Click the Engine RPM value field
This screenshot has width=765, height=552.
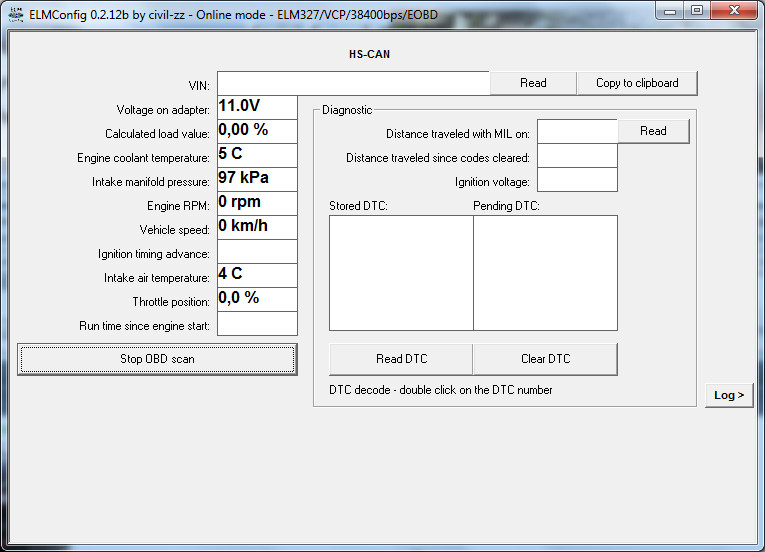[257, 203]
